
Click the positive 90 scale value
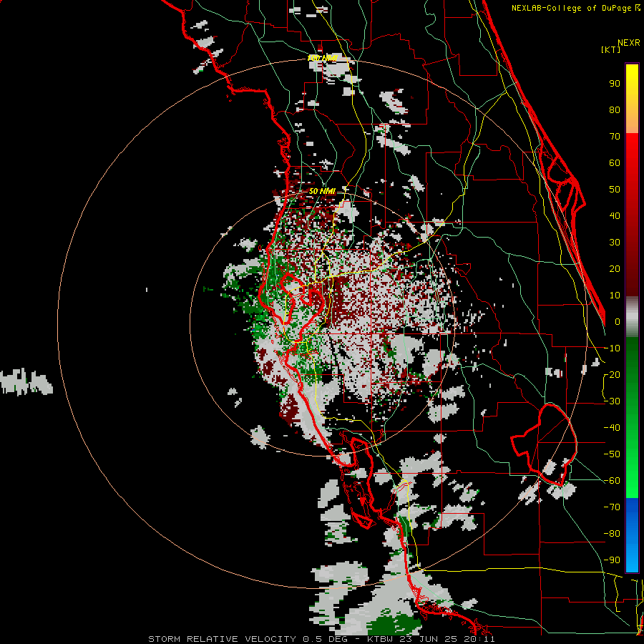pos(615,84)
